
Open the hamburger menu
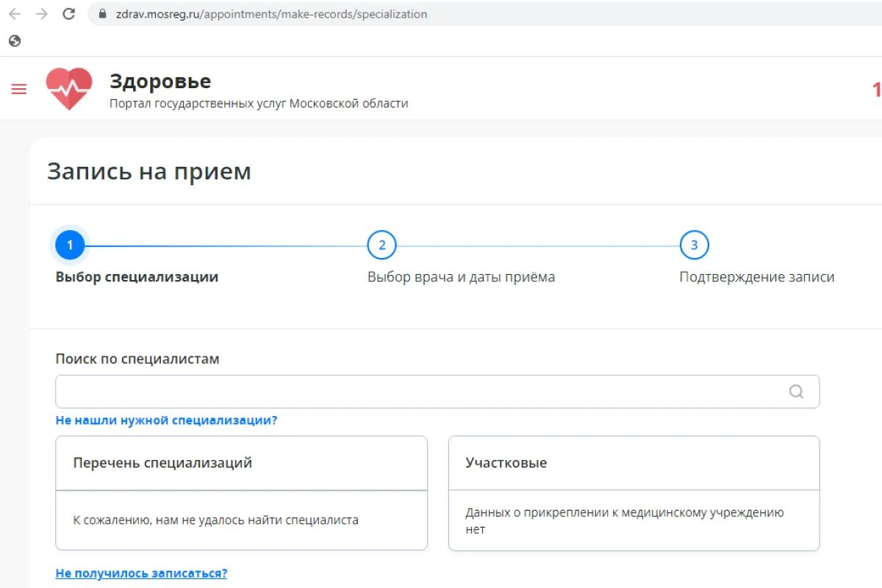coord(19,89)
